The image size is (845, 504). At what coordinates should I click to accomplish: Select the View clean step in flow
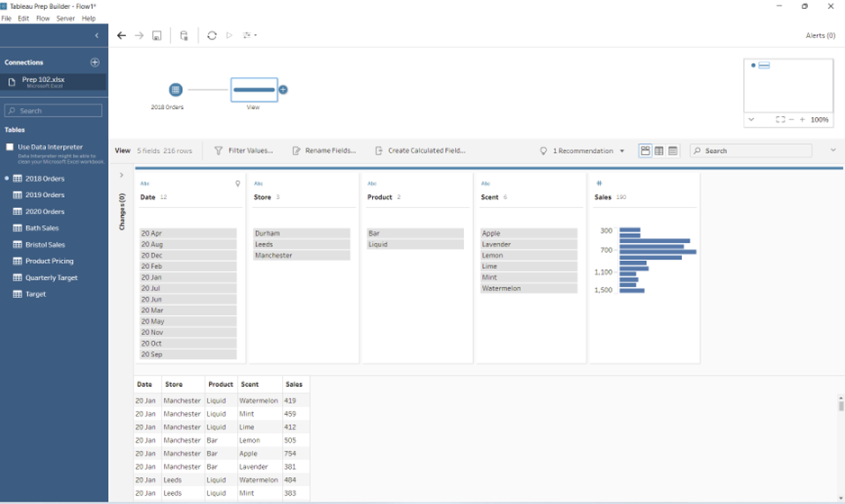(x=254, y=90)
